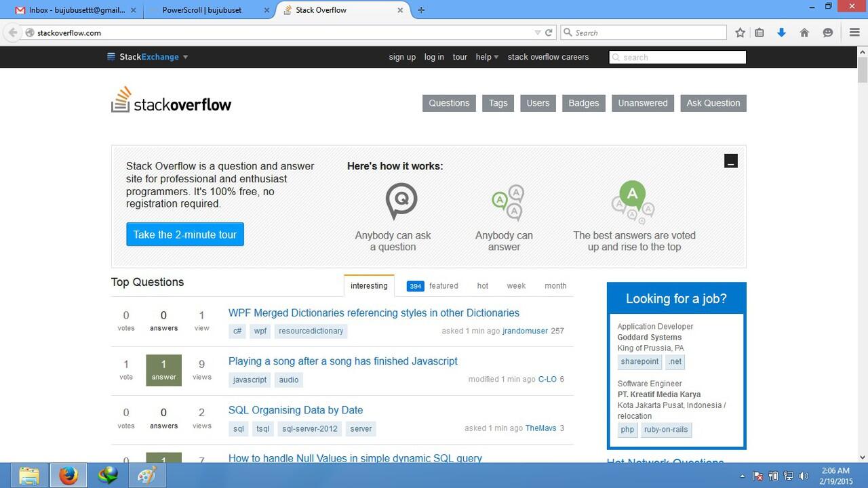The width and height of the screenshot is (868, 488).
Task: Click the Stack Overflow search field
Action: click(677, 57)
